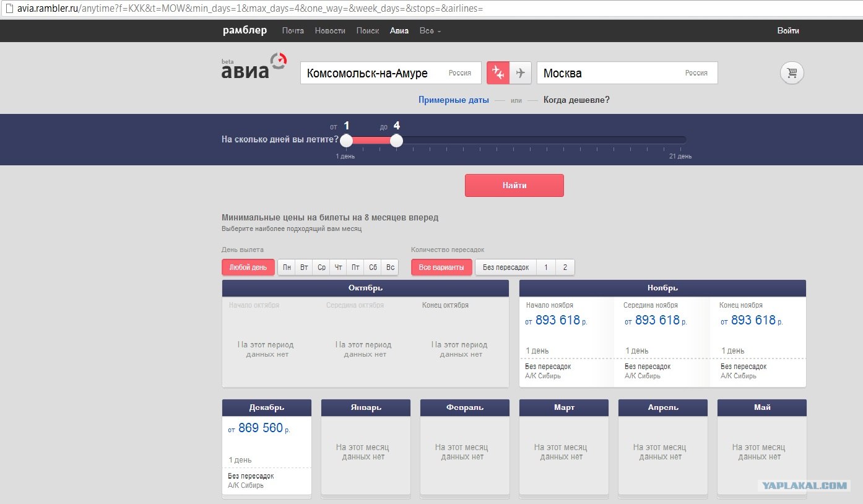This screenshot has height=504, width=863.
Task: Toggle Ср departure day
Action: (x=321, y=267)
